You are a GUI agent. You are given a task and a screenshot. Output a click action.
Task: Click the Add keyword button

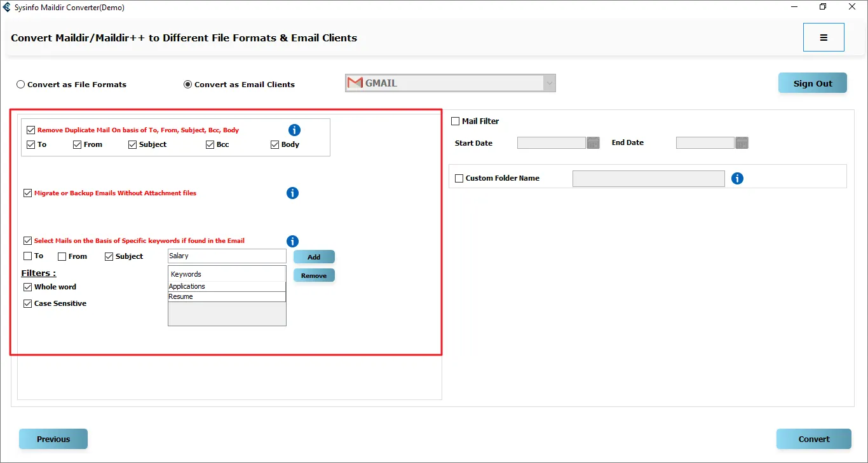click(314, 257)
